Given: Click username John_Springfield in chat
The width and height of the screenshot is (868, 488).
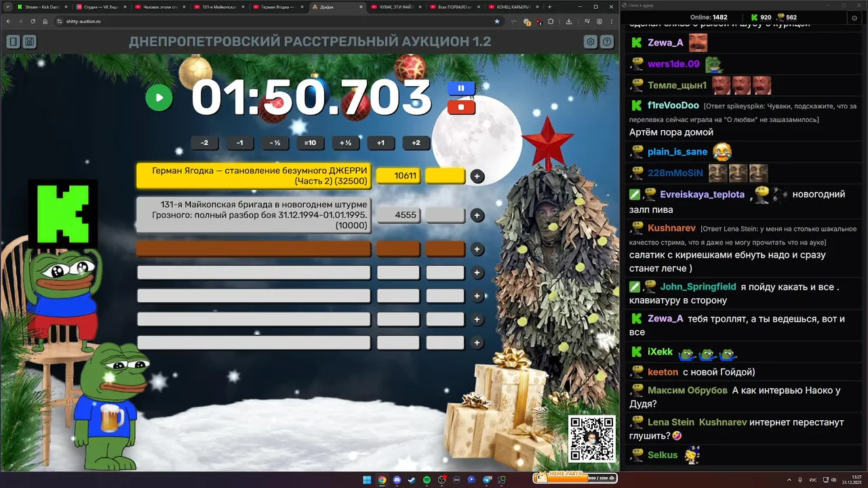Looking at the screenshot, I should (698, 287).
